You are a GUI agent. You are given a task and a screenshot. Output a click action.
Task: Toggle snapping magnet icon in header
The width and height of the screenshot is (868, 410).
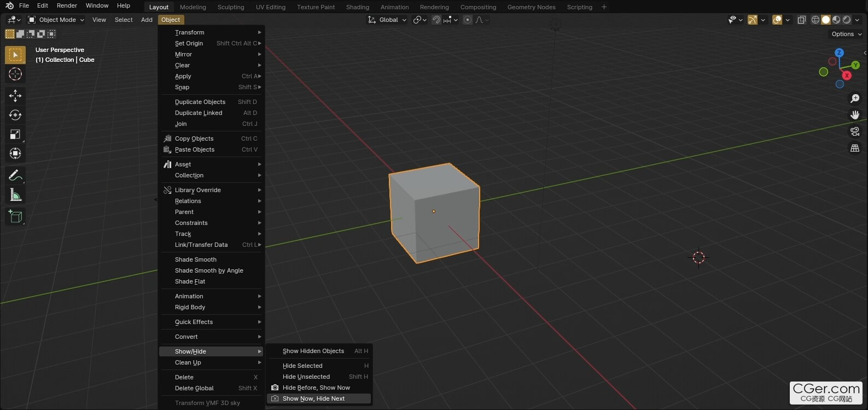click(x=436, y=20)
